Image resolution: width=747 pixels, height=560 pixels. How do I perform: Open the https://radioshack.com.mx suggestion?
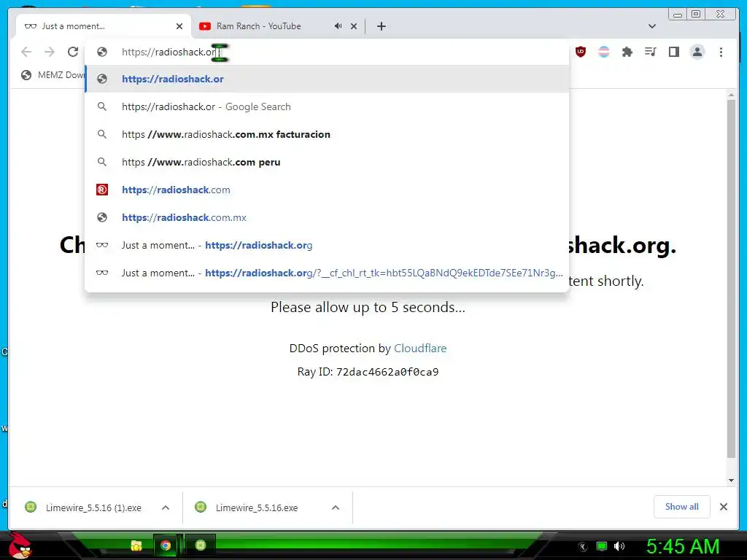tap(327, 217)
